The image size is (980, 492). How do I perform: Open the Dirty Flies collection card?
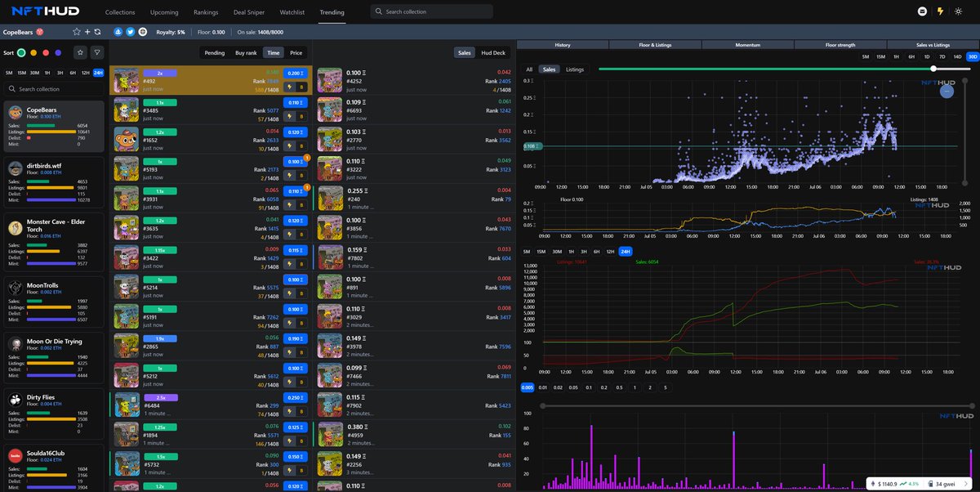point(55,412)
